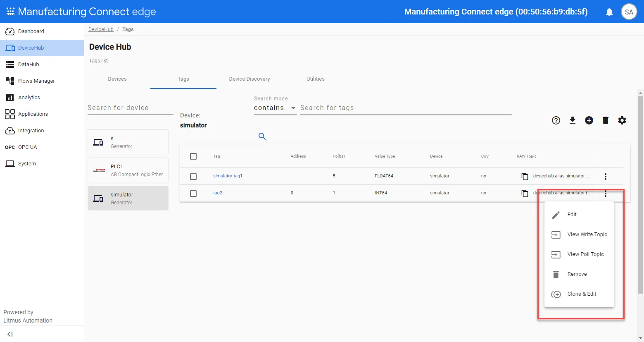
Task: Switch to the Device Discovery tab
Action: pos(250,79)
